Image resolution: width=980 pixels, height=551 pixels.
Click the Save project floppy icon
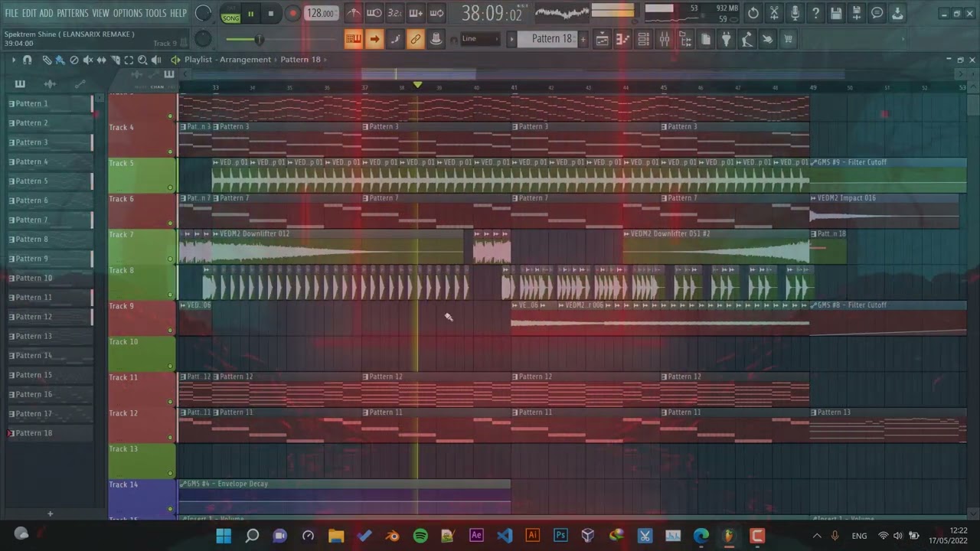pyautogui.click(x=836, y=13)
